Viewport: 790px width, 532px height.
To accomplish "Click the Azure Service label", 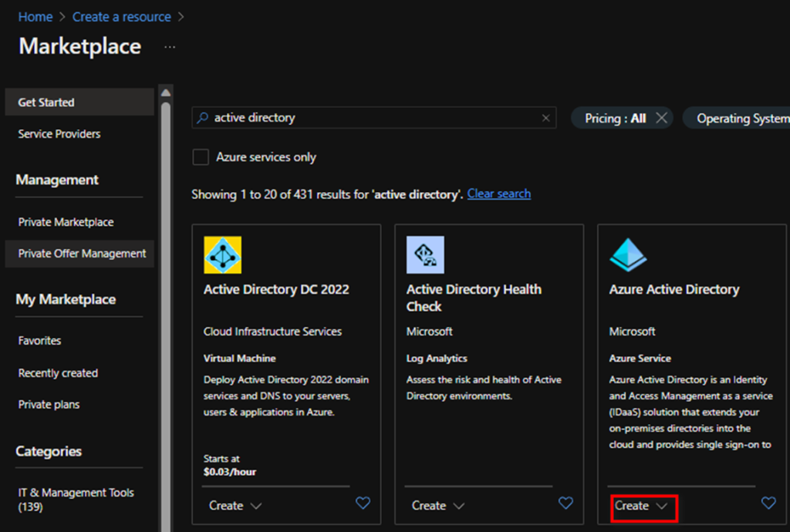I will pos(640,359).
